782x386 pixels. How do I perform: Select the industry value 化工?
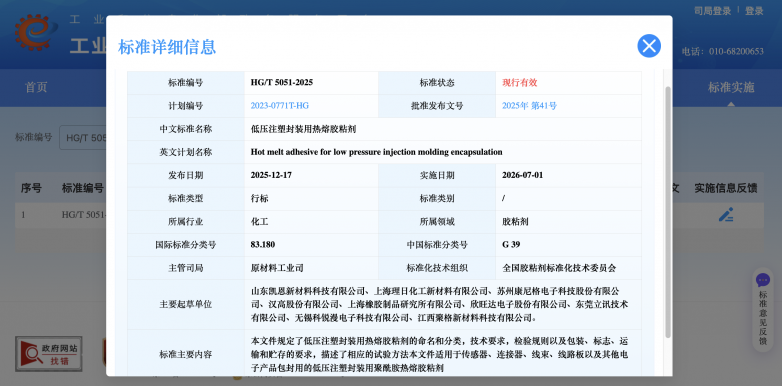click(x=259, y=221)
